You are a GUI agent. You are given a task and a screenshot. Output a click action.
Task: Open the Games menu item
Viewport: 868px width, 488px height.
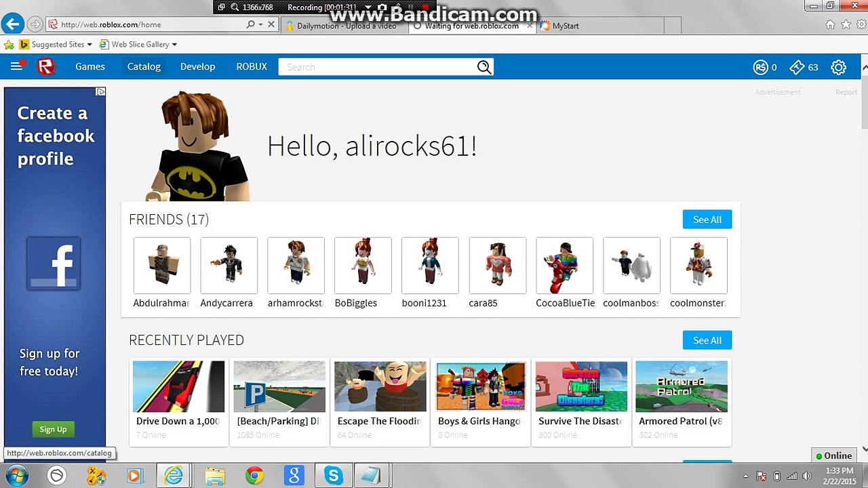coord(90,66)
